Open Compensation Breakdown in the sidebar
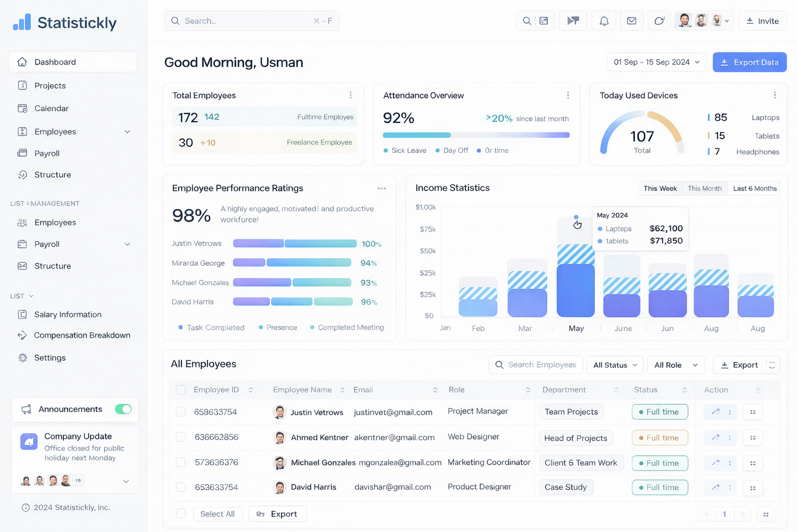 click(82, 335)
